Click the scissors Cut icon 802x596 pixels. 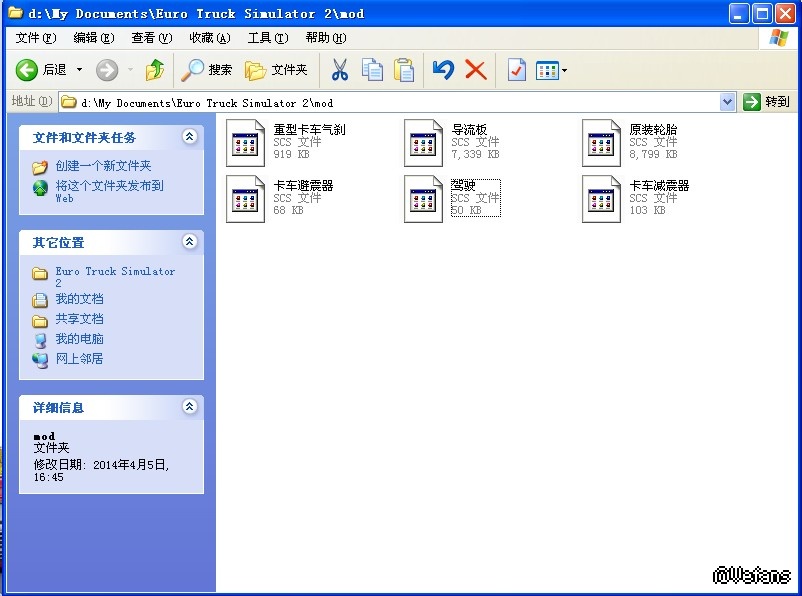pyautogui.click(x=340, y=70)
